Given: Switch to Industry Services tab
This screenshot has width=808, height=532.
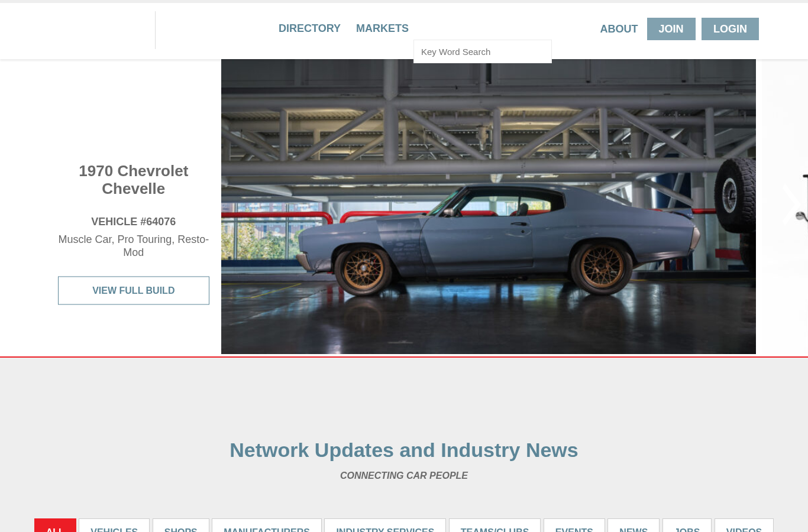Looking at the screenshot, I should pyautogui.click(x=385, y=525).
